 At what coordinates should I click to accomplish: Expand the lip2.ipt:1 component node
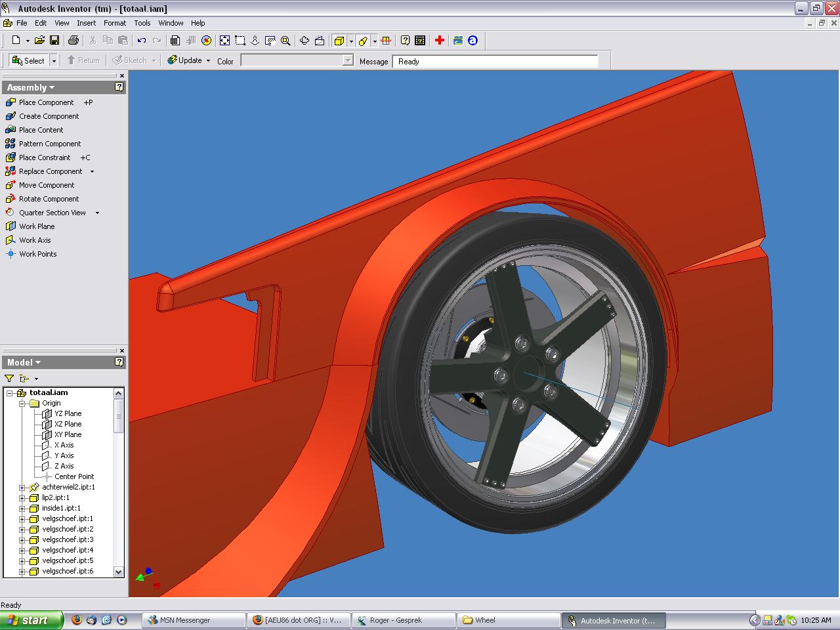pos(22,498)
